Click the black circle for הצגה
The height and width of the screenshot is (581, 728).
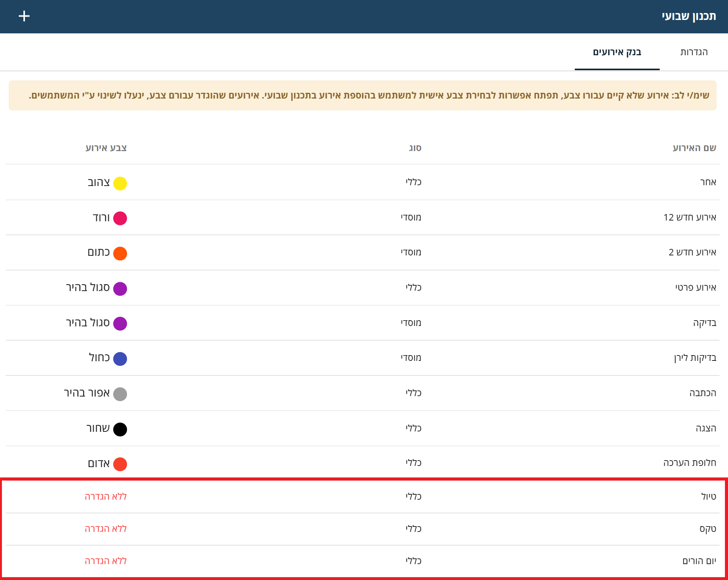[120, 430]
